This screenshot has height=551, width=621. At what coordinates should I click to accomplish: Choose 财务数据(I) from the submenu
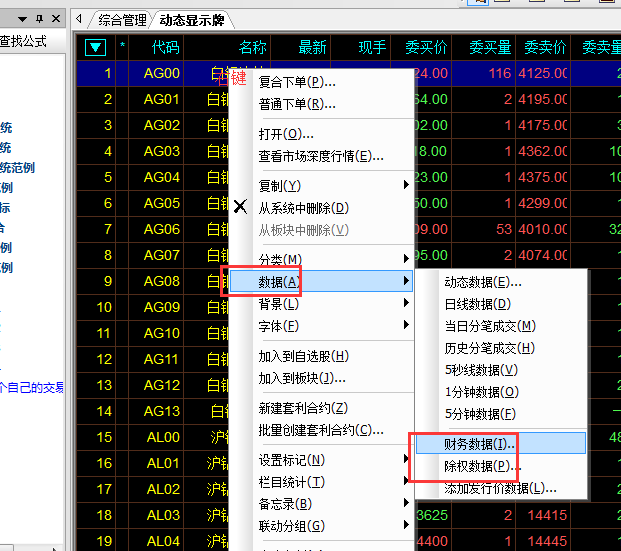[480, 443]
